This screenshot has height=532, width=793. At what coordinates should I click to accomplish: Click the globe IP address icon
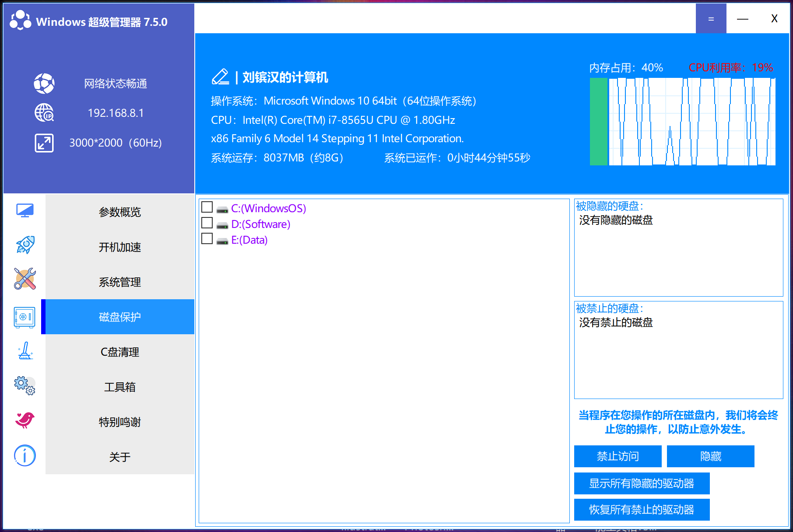point(44,113)
